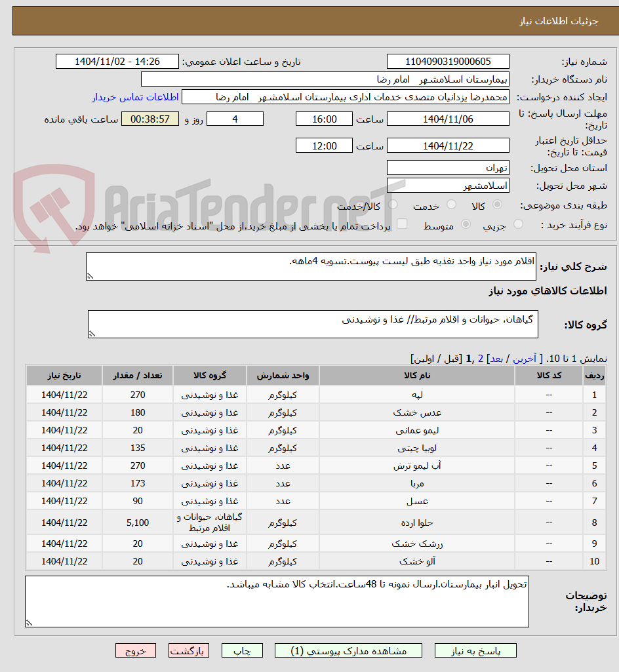The width and height of the screenshot is (619, 672).
Task: Click the deadline hour 16:00 field
Action: tap(324, 119)
